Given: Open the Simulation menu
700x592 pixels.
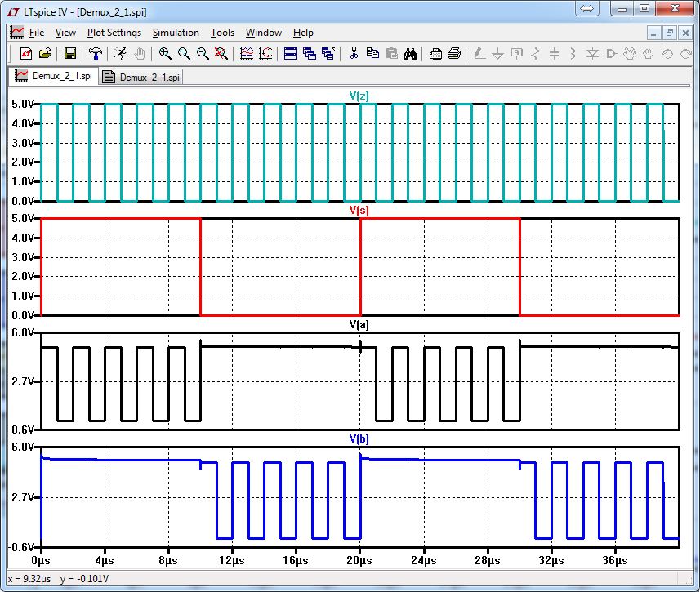Looking at the screenshot, I should click(x=176, y=33).
